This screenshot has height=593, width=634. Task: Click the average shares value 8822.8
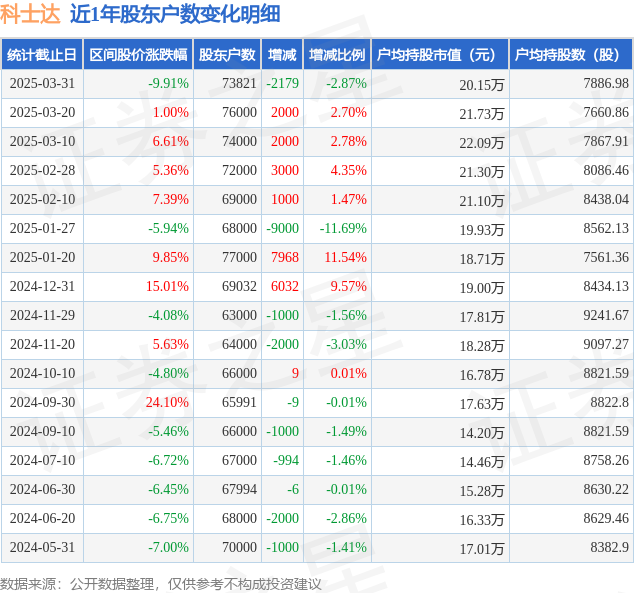coord(610,402)
